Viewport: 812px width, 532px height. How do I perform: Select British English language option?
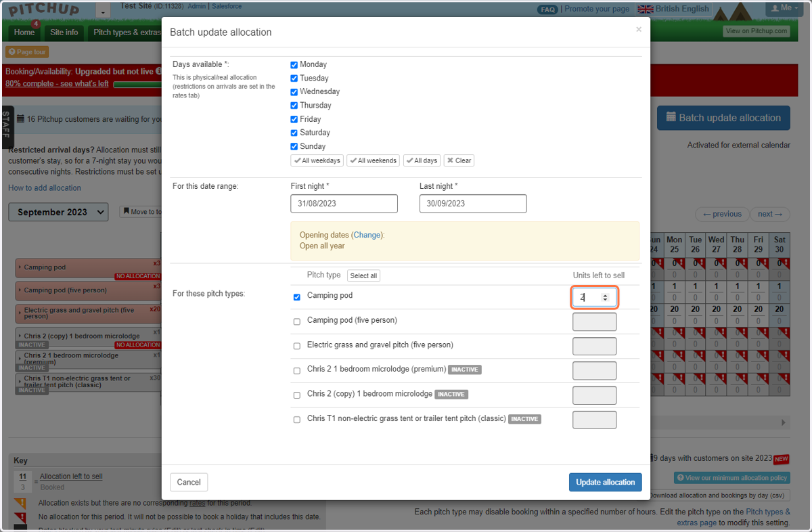point(673,9)
